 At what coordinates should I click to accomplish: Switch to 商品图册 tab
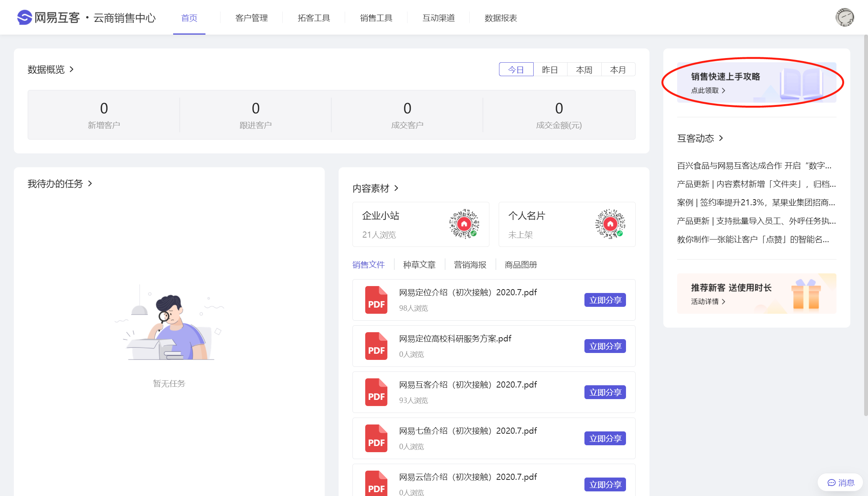pyautogui.click(x=521, y=265)
